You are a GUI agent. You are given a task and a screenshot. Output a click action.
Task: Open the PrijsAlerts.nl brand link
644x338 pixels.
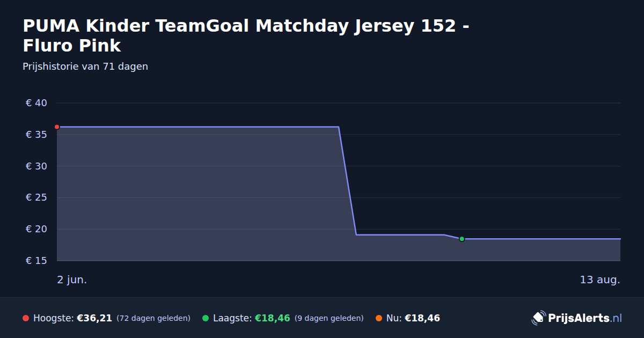tap(577, 318)
